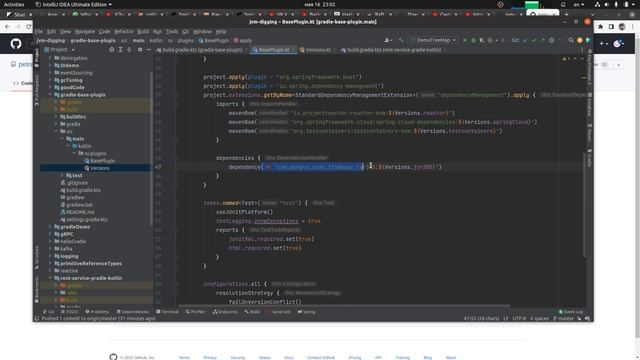Open the Refactor menu
This screenshot has width=640, height=360.
pos(124,31)
